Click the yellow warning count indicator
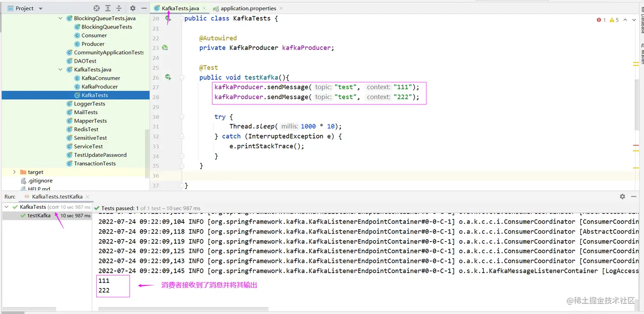644x314 pixels. point(614,20)
